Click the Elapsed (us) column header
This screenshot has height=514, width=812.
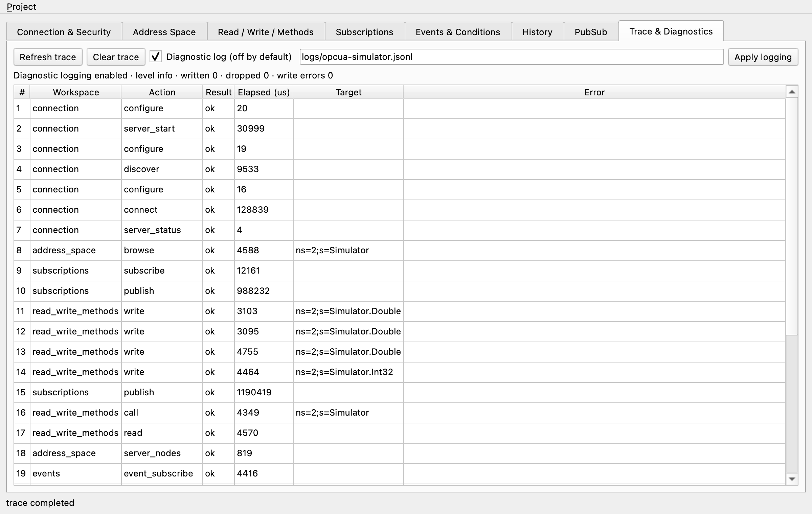[264, 92]
